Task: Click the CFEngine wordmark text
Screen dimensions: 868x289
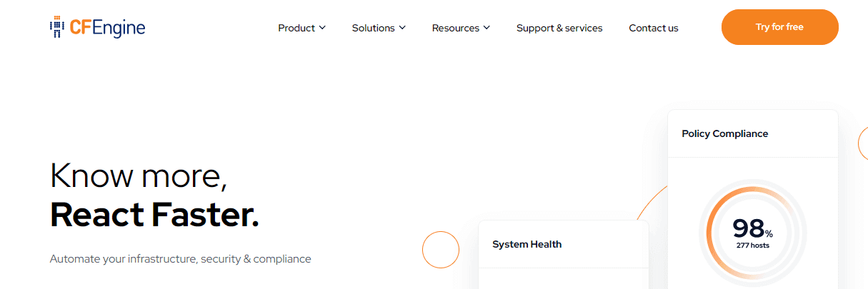Action: click(x=107, y=28)
